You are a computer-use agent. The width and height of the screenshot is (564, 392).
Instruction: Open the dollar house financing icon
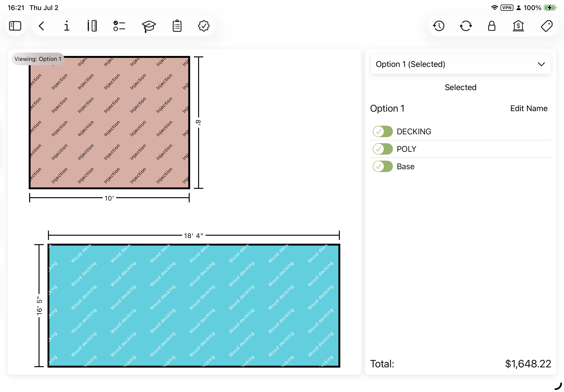click(518, 26)
